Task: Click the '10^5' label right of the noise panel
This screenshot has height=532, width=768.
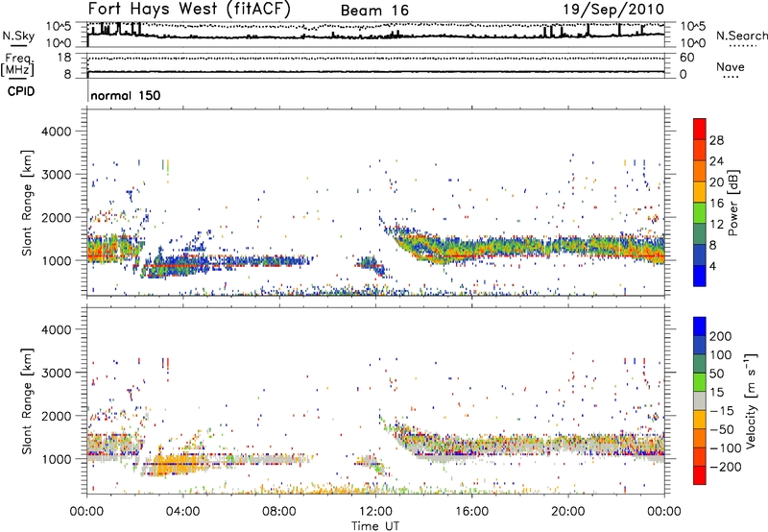Action: pos(692,27)
